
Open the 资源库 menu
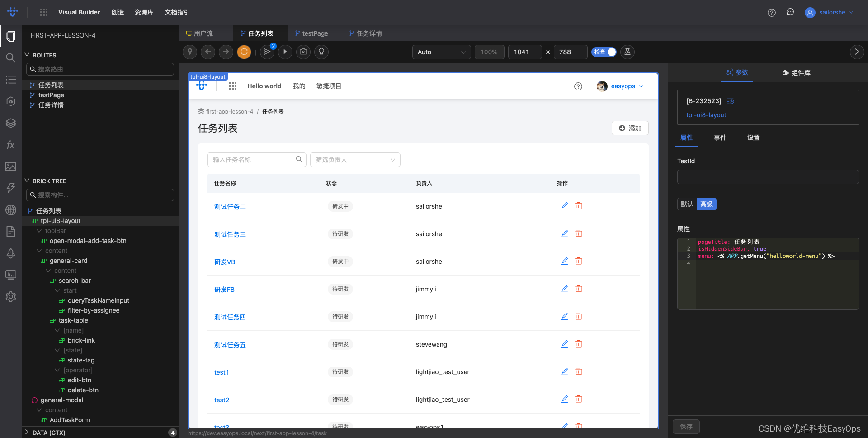tap(144, 12)
